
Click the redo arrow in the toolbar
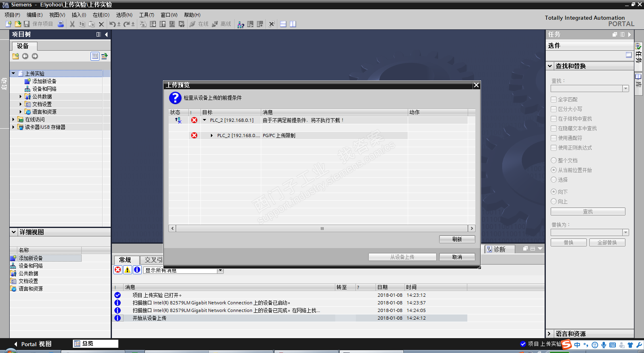point(126,24)
